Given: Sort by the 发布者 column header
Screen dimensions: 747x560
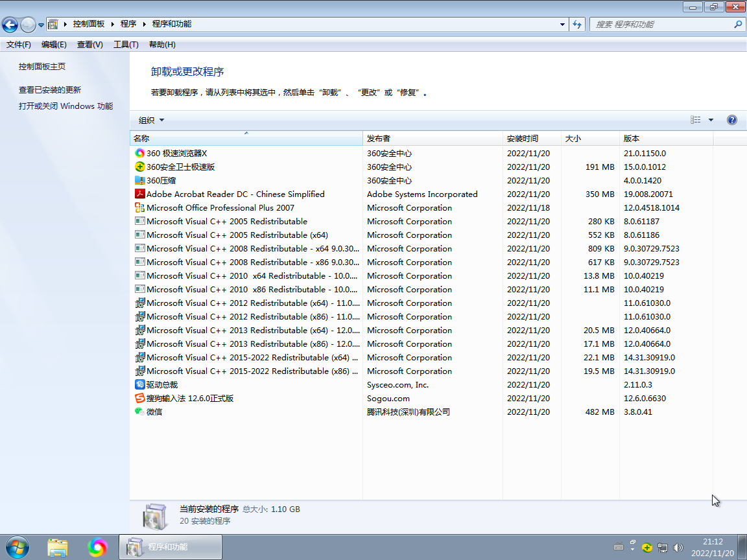Looking at the screenshot, I should [x=433, y=138].
